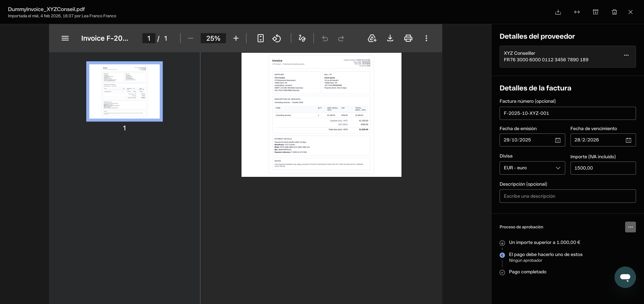Open calendar for Fecha de emisión

(558, 140)
